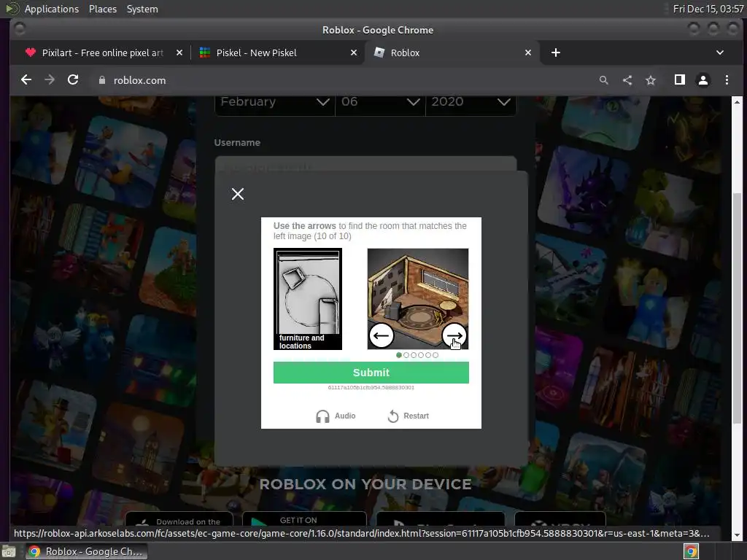Dismiss the captcha dialog with the X
The image size is (747, 560).
(x=238, y=194)
